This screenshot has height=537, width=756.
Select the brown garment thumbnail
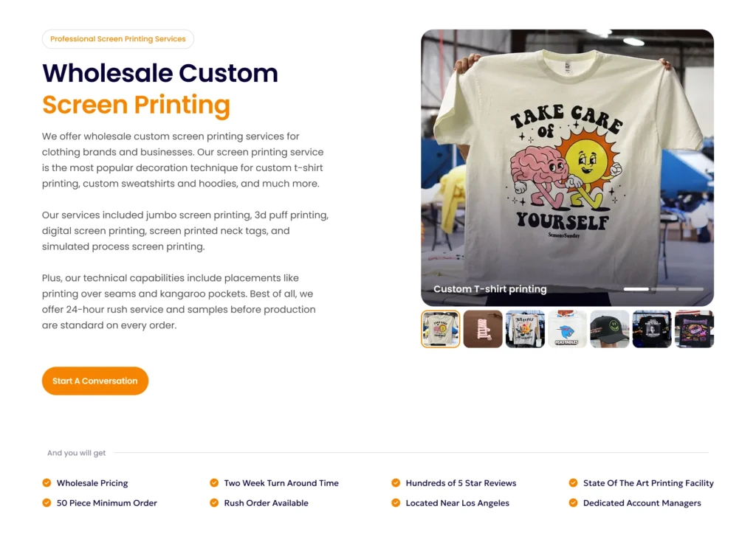click(x=483, y=329)
